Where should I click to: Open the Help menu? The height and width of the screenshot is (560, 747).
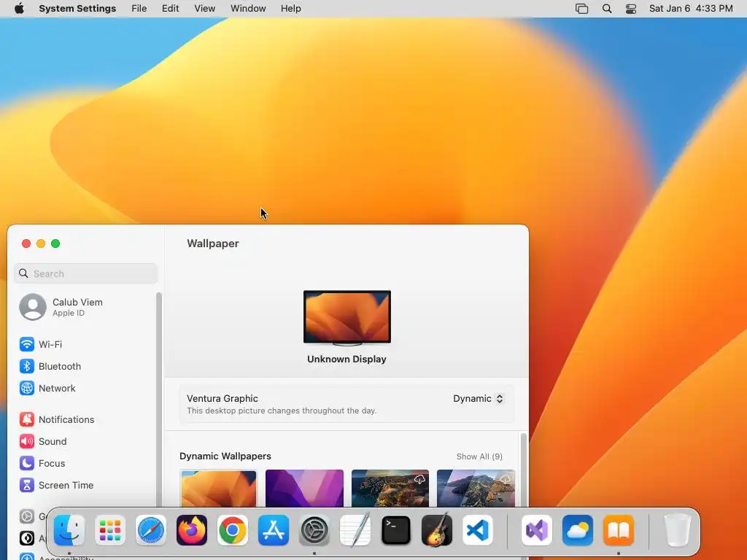pos(290,9)
